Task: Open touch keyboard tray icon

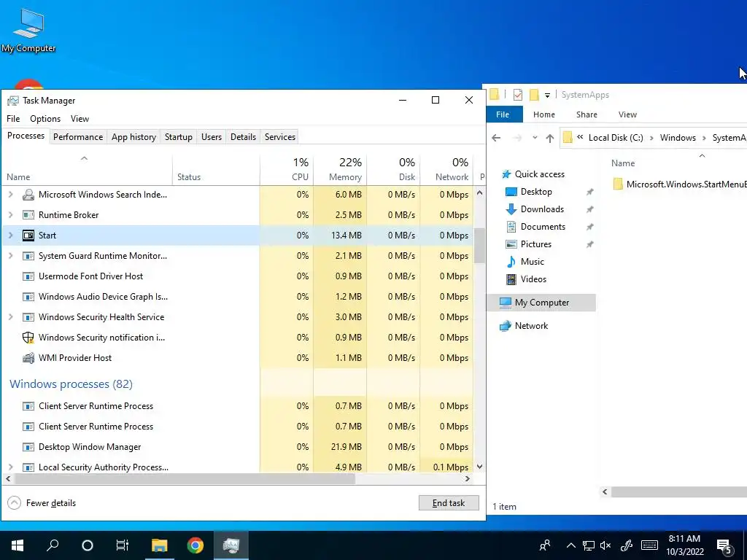Action: click(649, 545)
